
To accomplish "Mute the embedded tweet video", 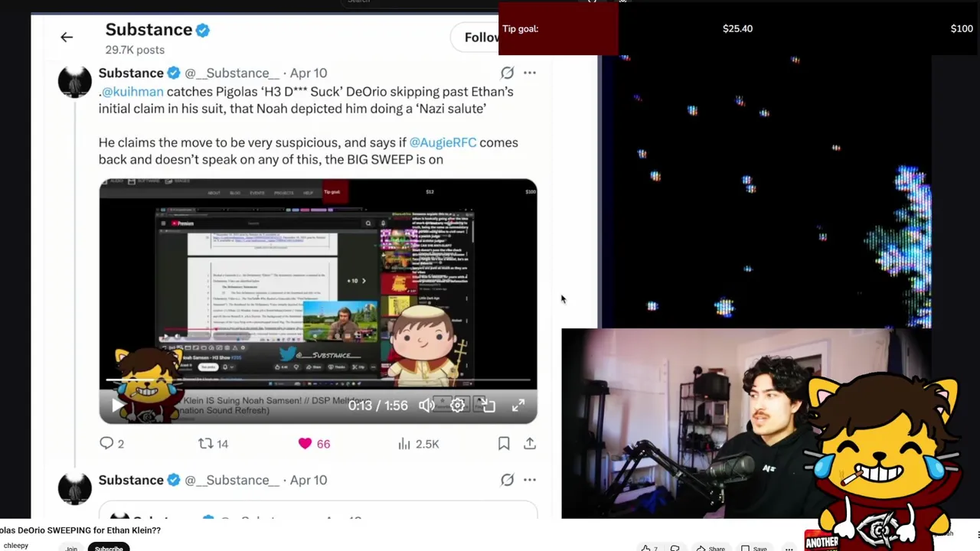I will (x=427, y=406).
